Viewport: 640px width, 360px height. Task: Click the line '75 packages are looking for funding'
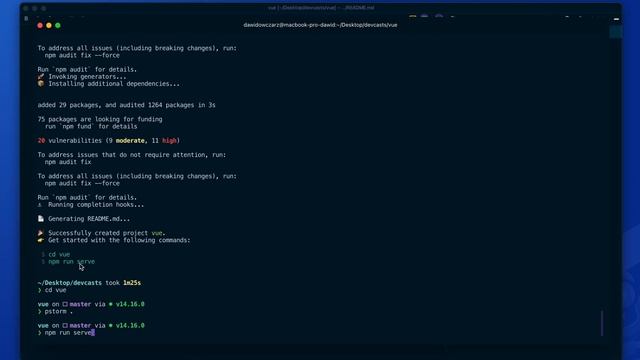click(x=100, y=119)
